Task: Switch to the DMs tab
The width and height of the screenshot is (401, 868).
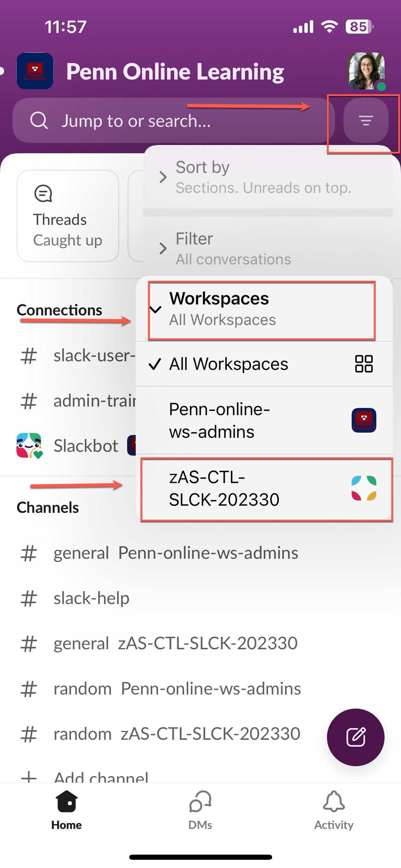Action: pyautogui.click(x=200, y=810)
